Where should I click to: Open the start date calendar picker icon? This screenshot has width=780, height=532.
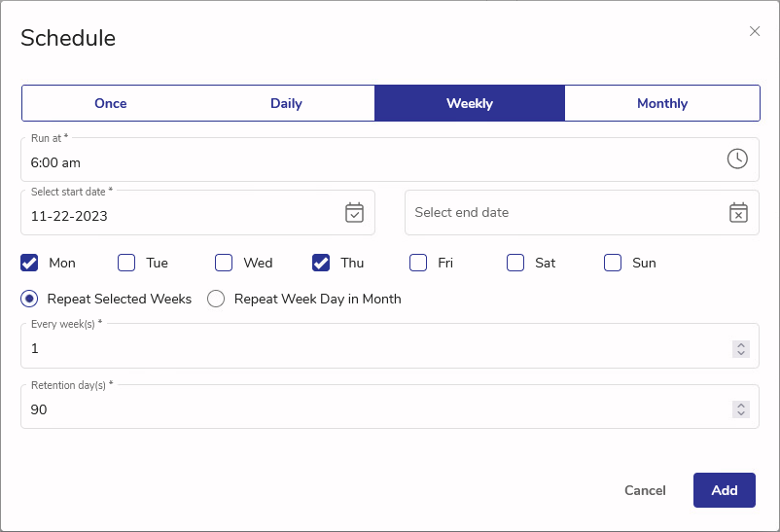354,212
